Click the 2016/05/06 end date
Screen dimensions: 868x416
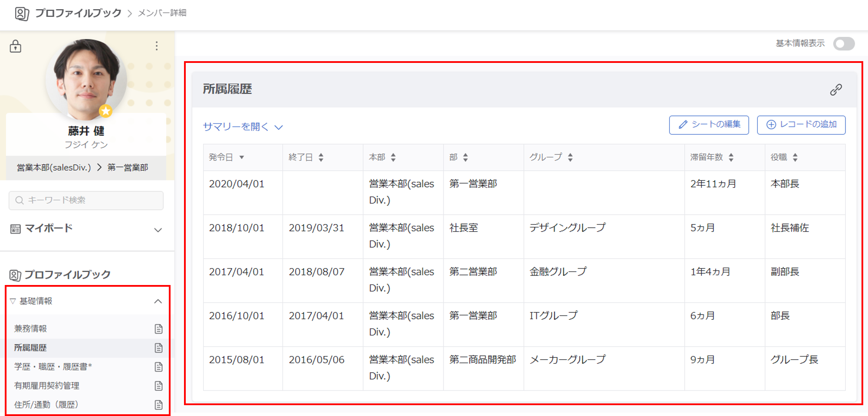[x=316, y=360]
